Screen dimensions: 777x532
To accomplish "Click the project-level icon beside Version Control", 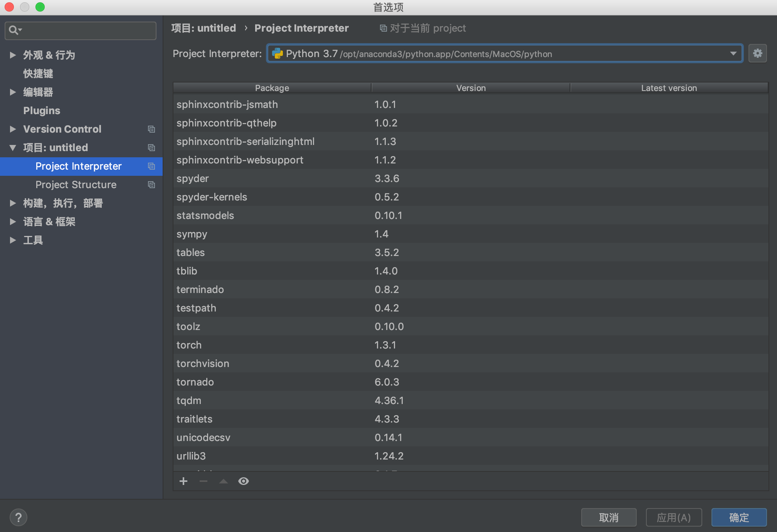I will click(151, 129).
